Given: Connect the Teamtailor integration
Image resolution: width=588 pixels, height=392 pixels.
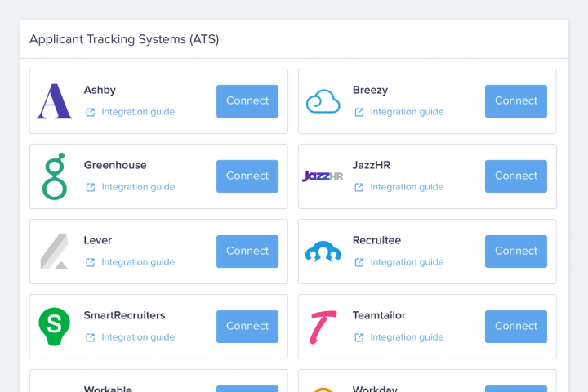Looking at the screenshot, I should pyautogui.click(x=516, y=327).
